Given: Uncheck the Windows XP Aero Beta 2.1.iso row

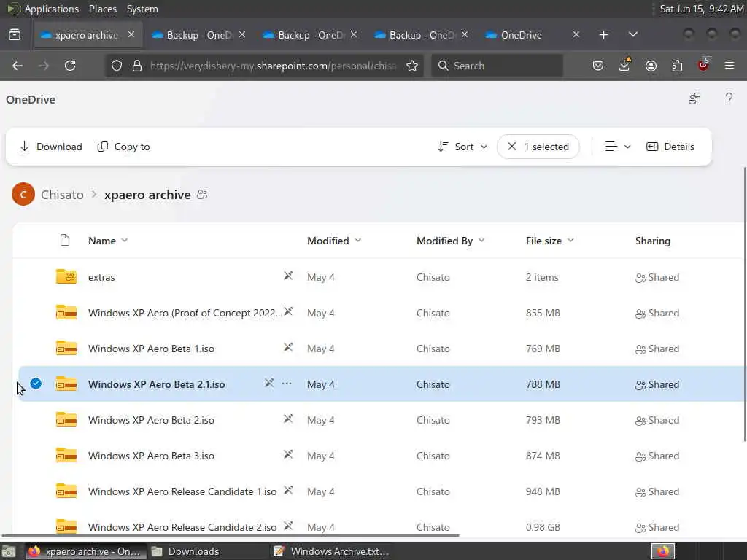Looking at the screenshot, I should (x=36, y=384).
